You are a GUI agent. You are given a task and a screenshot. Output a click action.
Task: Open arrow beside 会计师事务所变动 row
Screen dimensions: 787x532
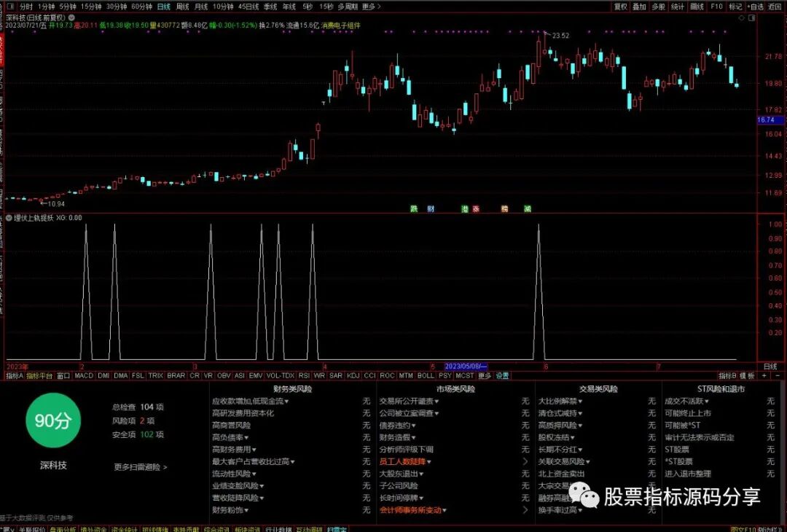pyautogui.click(x=525, y=510)
